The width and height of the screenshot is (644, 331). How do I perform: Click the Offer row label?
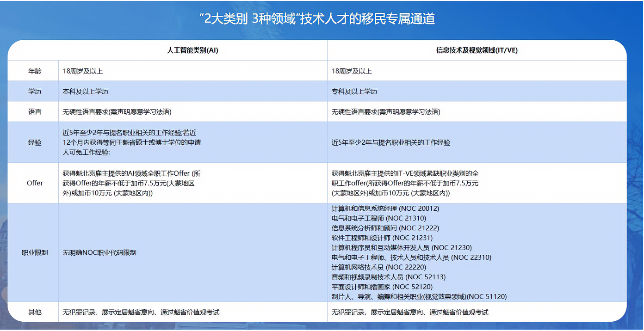tap(35, 183)
